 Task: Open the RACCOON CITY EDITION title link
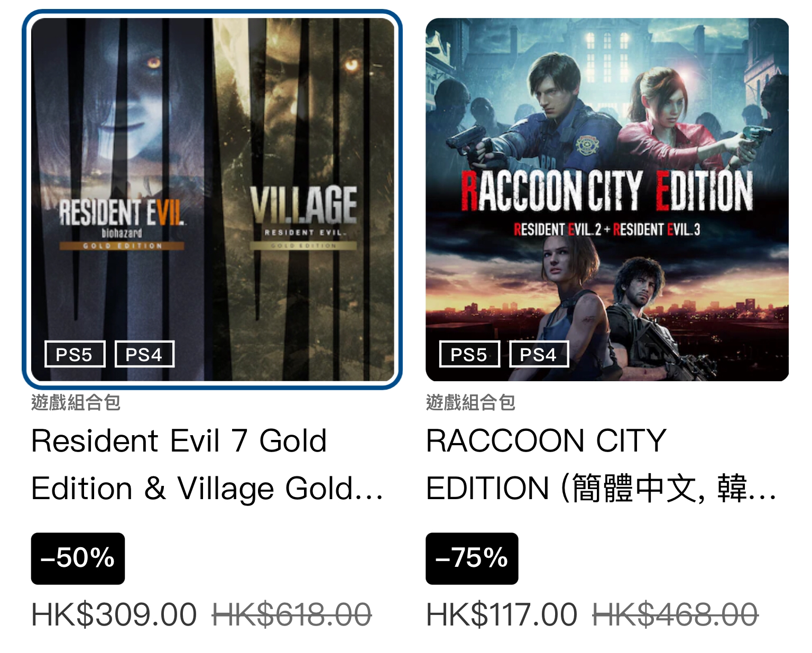click(601, 464)
